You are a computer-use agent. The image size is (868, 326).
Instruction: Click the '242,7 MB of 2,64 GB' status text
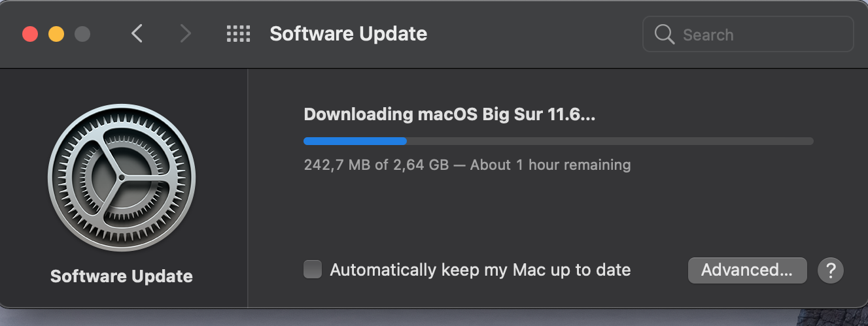[x=376, y=165]
